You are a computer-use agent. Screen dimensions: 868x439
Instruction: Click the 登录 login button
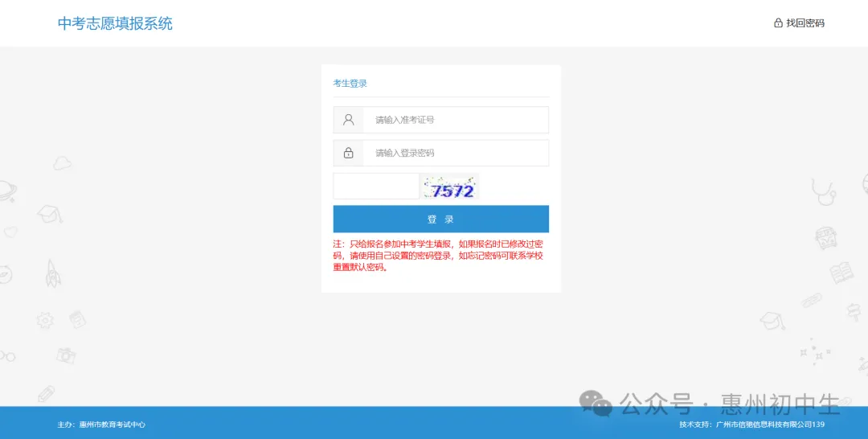[x=440, y=219]
